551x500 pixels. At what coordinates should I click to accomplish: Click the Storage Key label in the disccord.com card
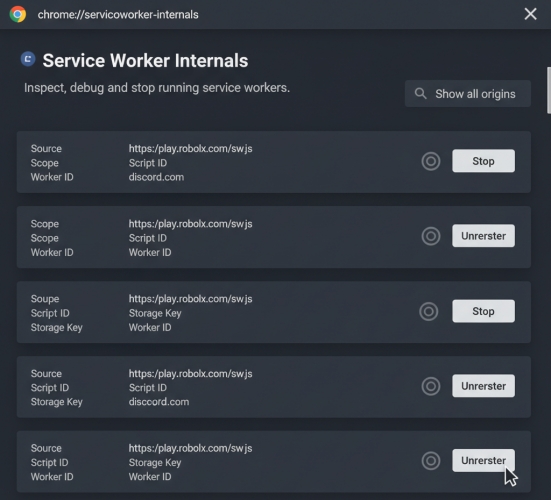[57, 402]
